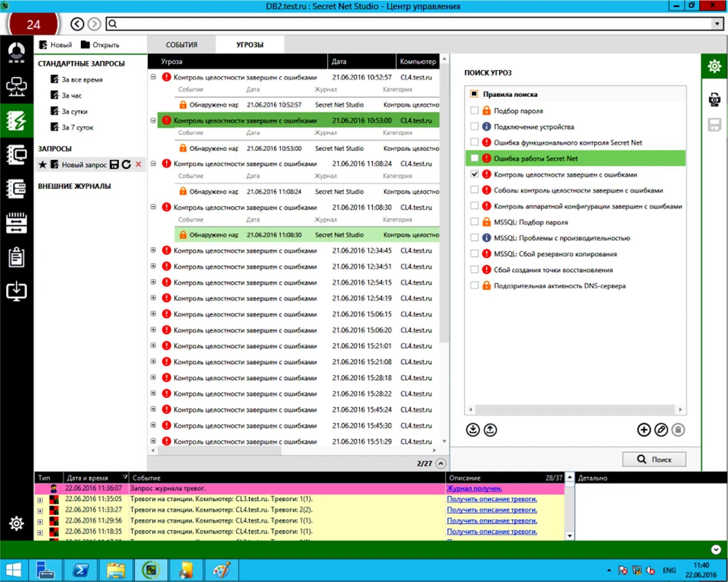
Task: Open the computers network icon in sidebar
Action: [x=16, y=87]
